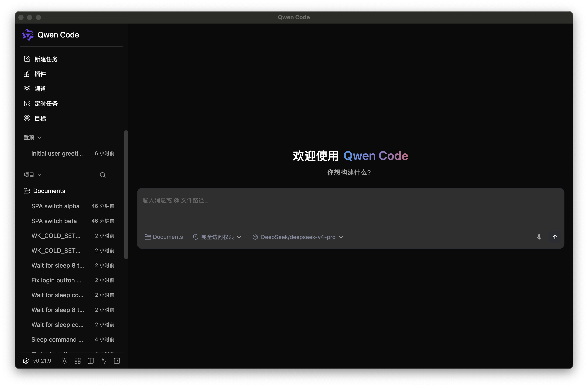588x387 pixels.
Task: Click the cube icon beside the model name
Action: [255, 237]
